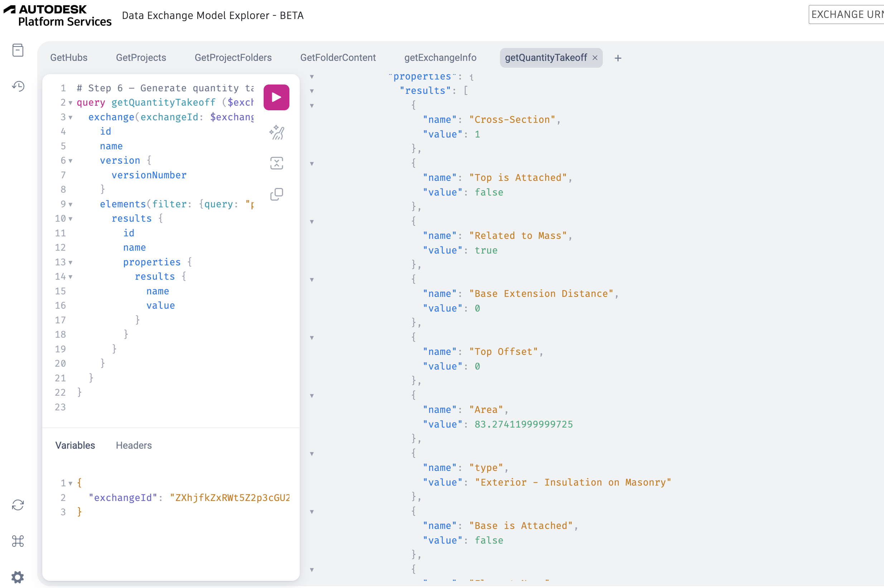Screen dimensions: 884x588
Task: Collapse the version block on line 6
Action: 71,161
